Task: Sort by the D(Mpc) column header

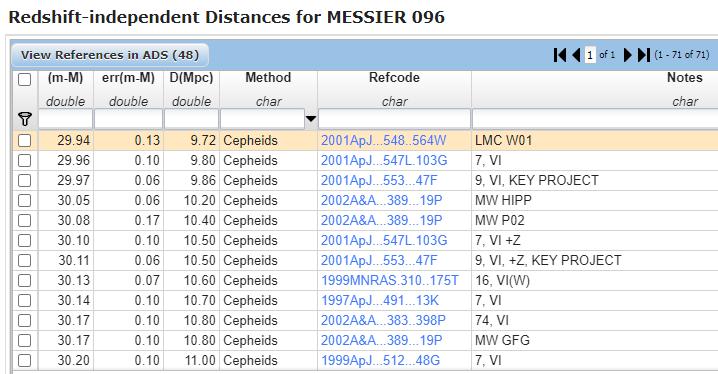Action: coord(191,77)
